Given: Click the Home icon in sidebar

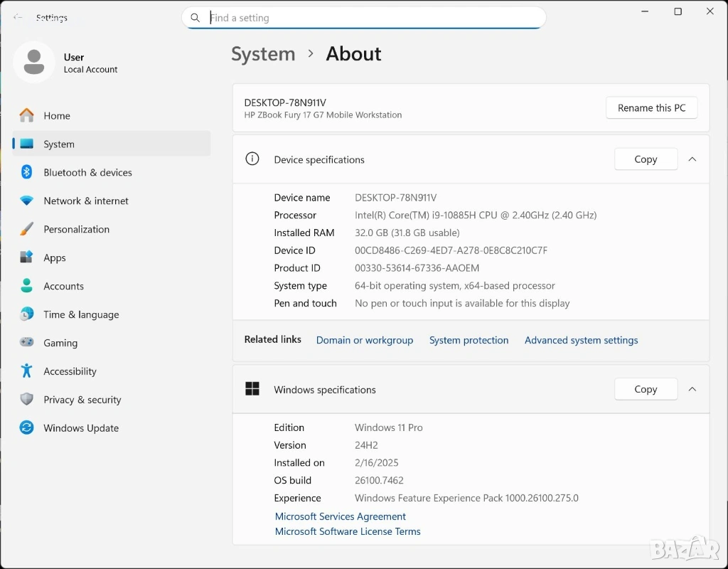Looking at the screenshot, I should click(x=27, y=115).
